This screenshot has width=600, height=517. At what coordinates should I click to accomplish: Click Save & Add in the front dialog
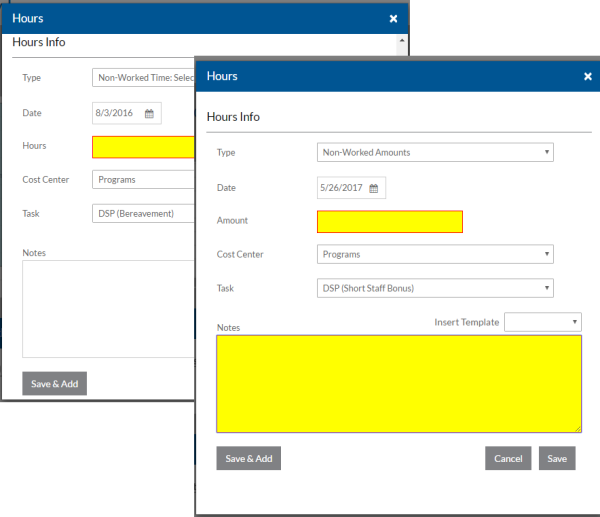[x=248, y=459]
